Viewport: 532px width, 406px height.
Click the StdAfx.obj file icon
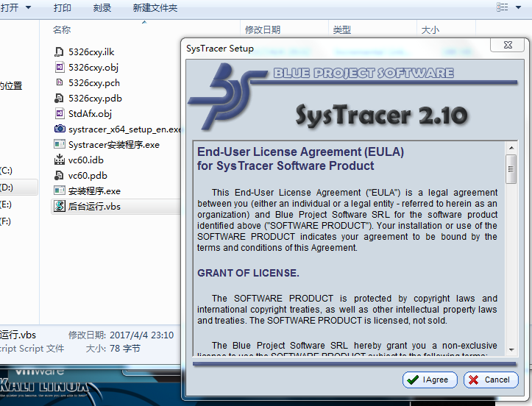point(60,113)
